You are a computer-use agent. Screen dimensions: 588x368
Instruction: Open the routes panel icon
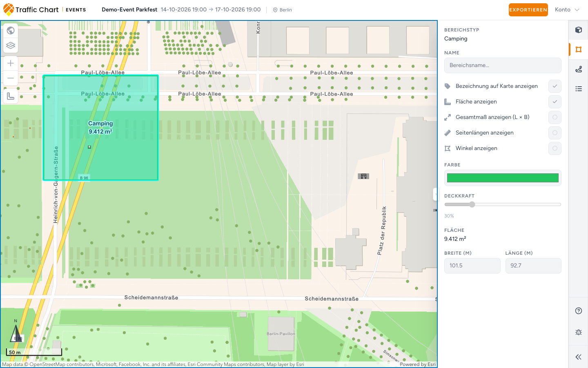tap(579, 69)
